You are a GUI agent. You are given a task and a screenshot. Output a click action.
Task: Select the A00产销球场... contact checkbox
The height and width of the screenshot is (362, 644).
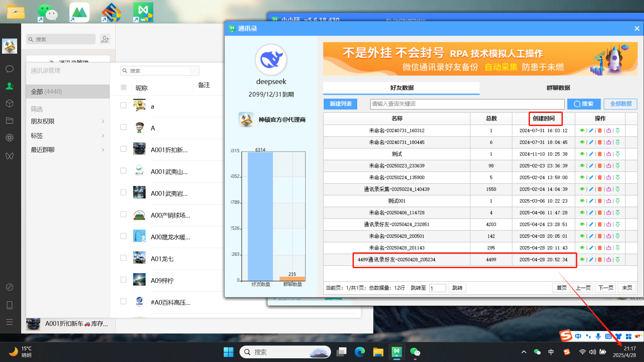click(123, 214)
